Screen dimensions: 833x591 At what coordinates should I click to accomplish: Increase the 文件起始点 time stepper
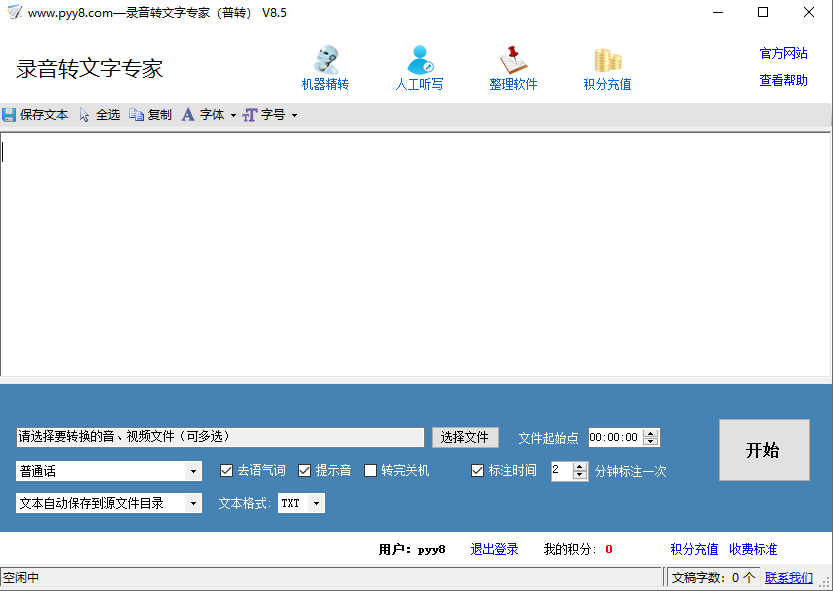pos(650,433)
